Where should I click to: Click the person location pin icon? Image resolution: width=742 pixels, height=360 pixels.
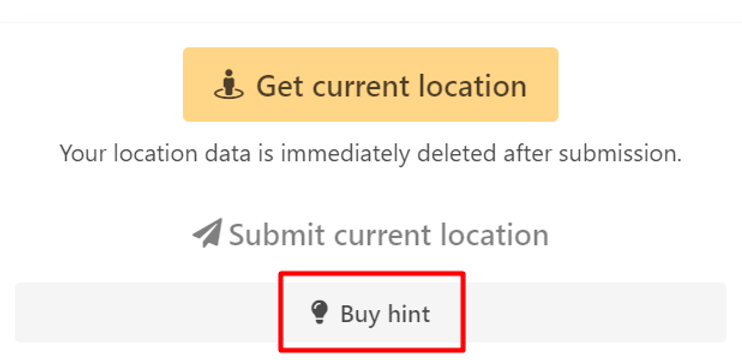pyautogui.click(x=229, y=84)
